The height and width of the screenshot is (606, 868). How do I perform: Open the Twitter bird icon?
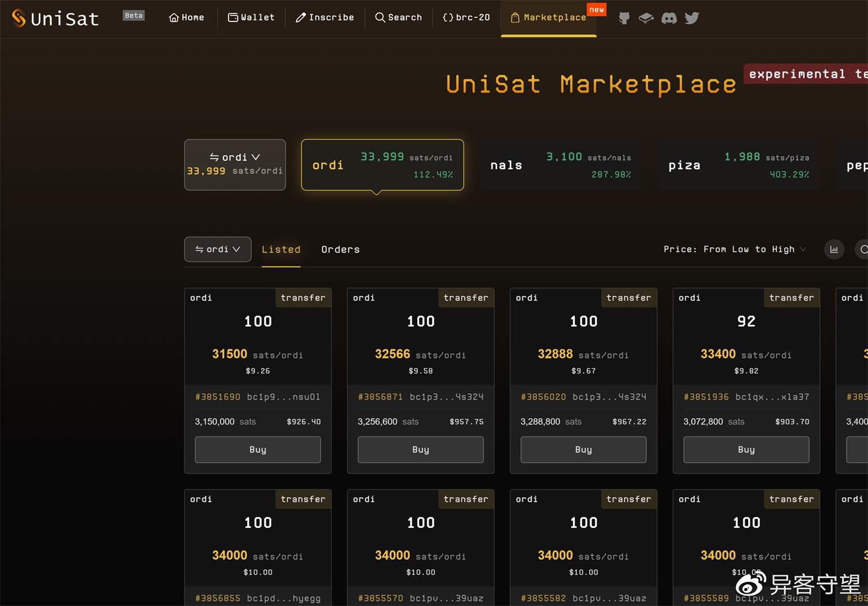692,18
